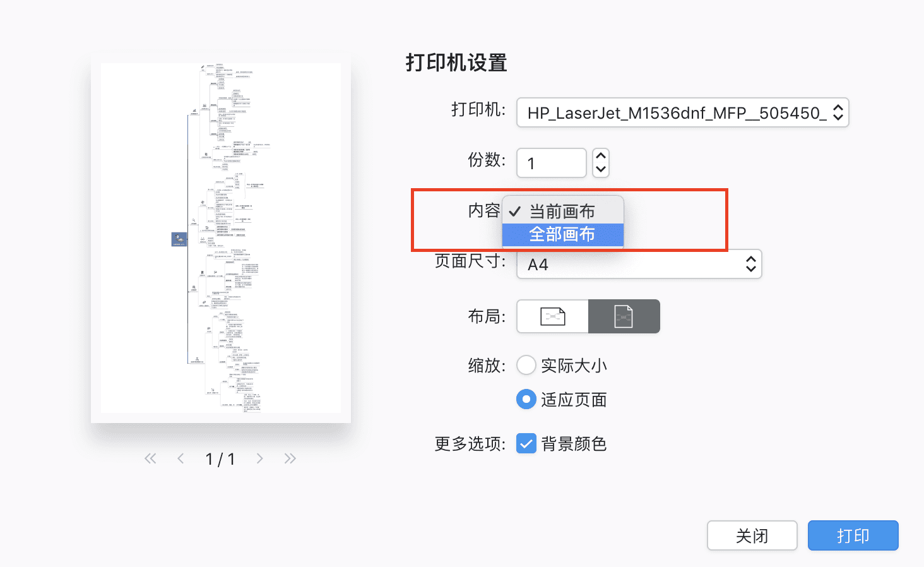924x567 pixels.
Task: Select 当前画布 from the content menu
Action: [562, 211]
